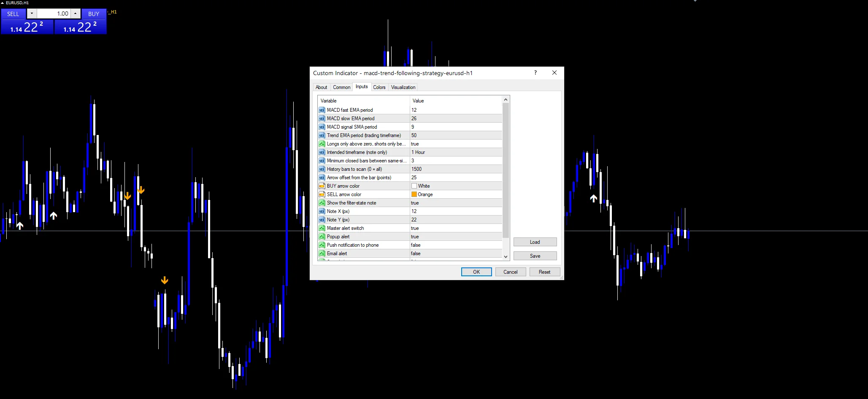Click the Master alert switch row icon
This screenshot has width=868, height=399.
coord(322,228)
